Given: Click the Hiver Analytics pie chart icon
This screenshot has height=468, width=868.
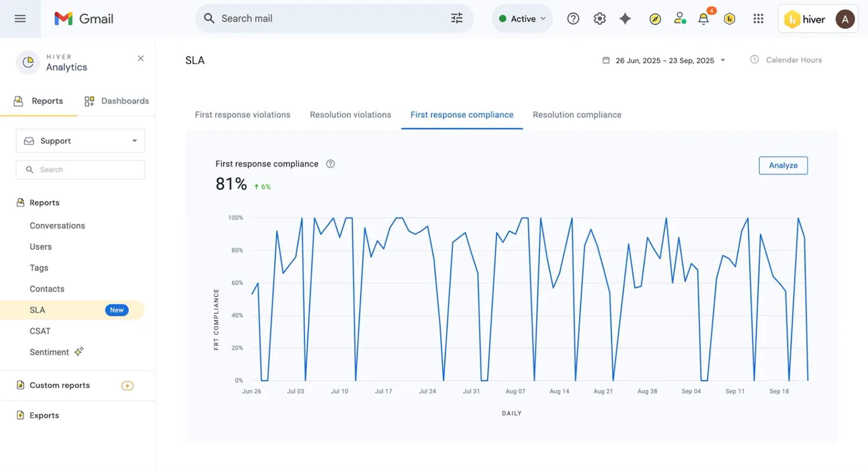Looking at the screenshot, I should (28, 62).
